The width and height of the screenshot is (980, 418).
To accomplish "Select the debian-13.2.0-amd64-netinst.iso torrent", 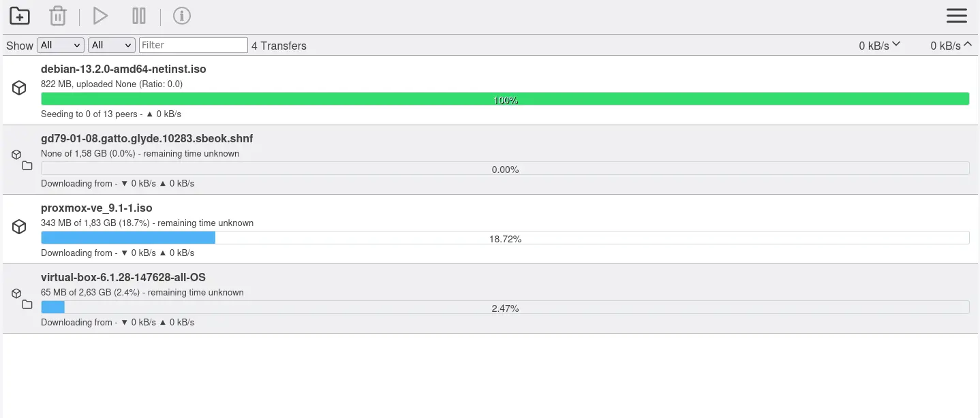I will coord(123,69).
